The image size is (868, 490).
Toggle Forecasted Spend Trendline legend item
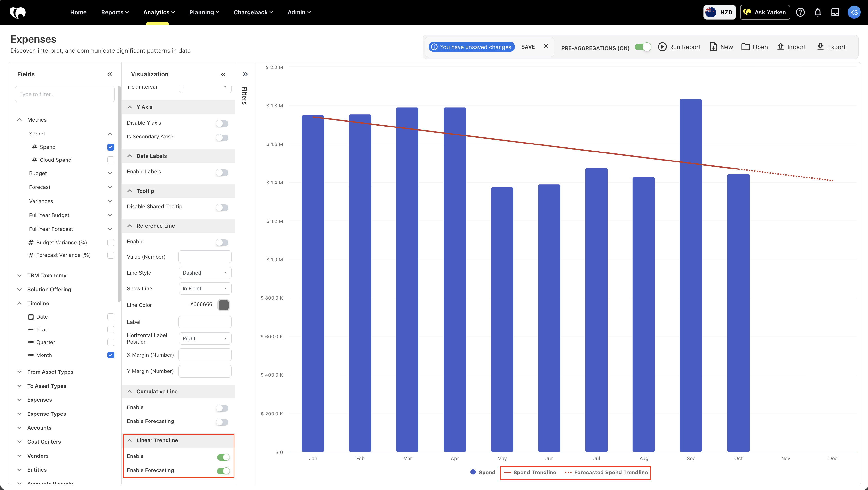point(606,472)
